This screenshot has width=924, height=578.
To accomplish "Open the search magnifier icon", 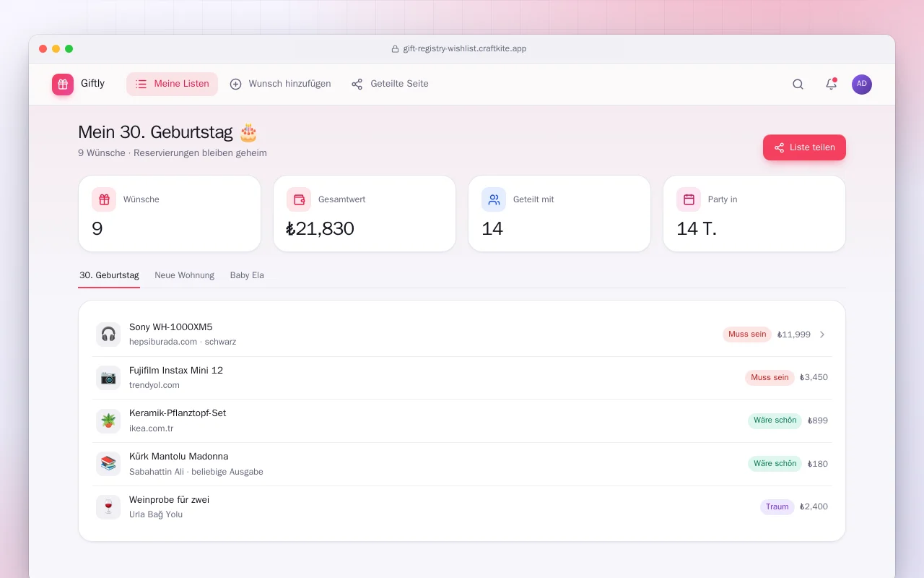I will coord(798,85).
